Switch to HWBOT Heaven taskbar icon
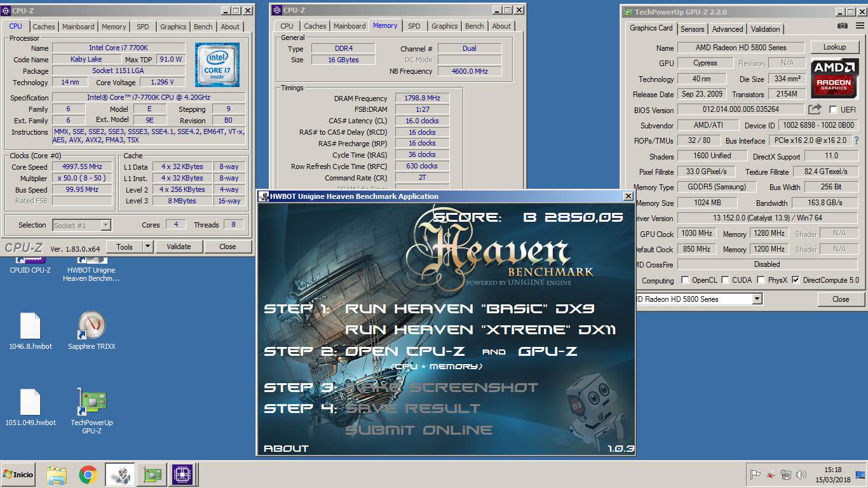The height and width of the screenshot is (488, 868). point(119,475)
